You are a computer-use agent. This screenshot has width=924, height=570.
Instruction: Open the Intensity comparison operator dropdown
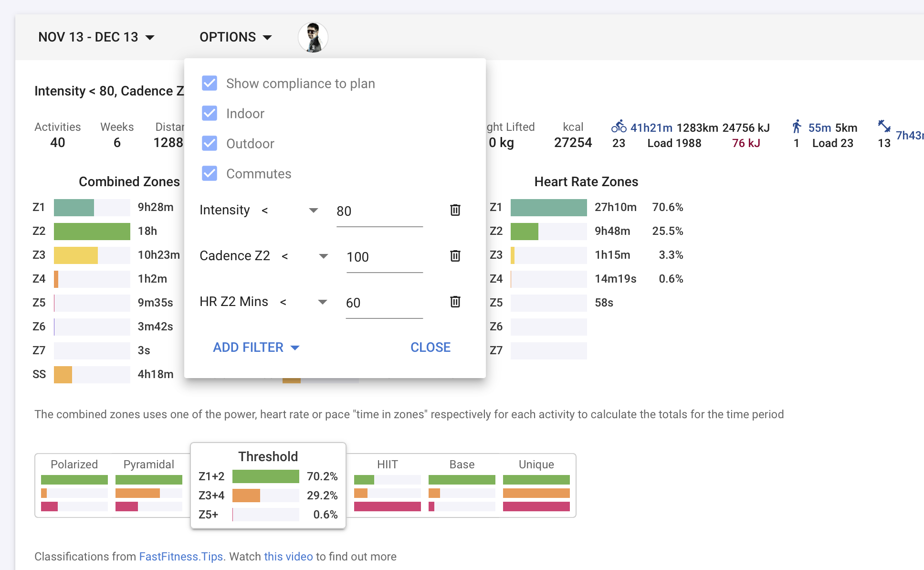[x=290, y=211]
